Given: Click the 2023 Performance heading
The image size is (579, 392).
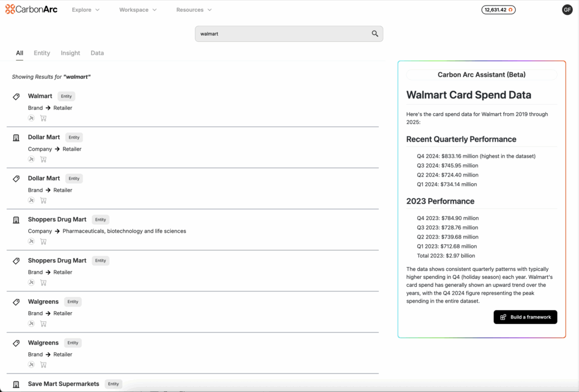Looking at the screenshot, I should point(440,201).
